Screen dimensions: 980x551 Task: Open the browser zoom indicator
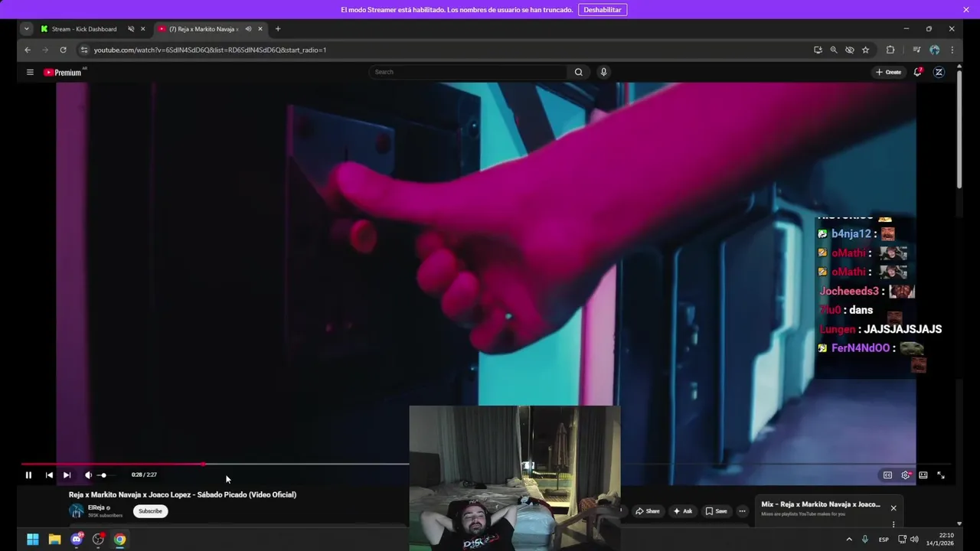[x=834, y=50]
